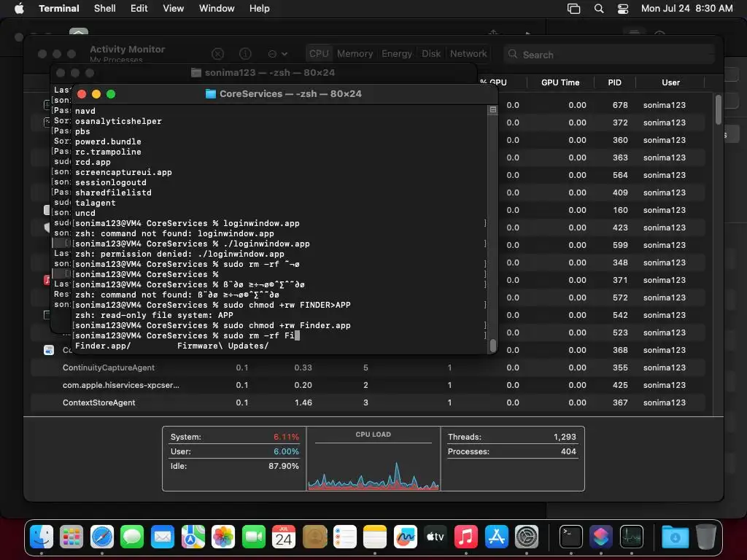Open the Window menu
The width and height of the screenshot is (747, 560).
point(217,9)
